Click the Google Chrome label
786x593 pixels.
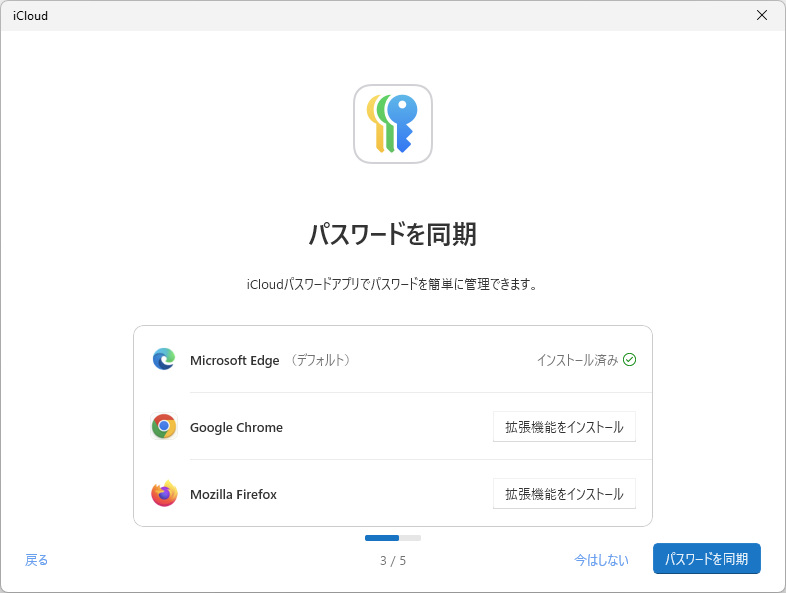point(236,428)
